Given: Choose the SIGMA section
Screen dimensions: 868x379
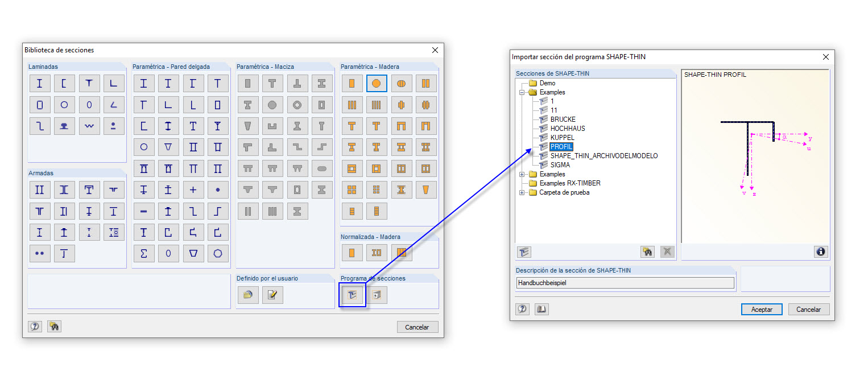Looking at the screenshot, I should click(x=560, y=165).
